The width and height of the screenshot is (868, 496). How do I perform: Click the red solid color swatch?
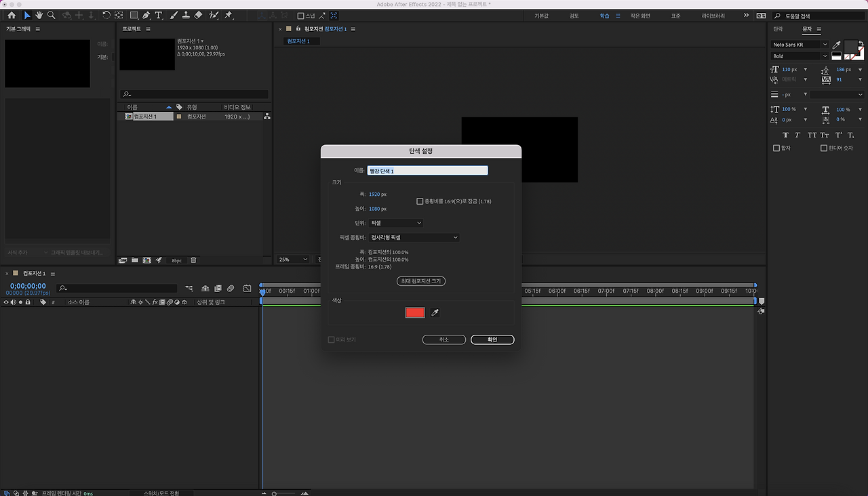[415, 312]
